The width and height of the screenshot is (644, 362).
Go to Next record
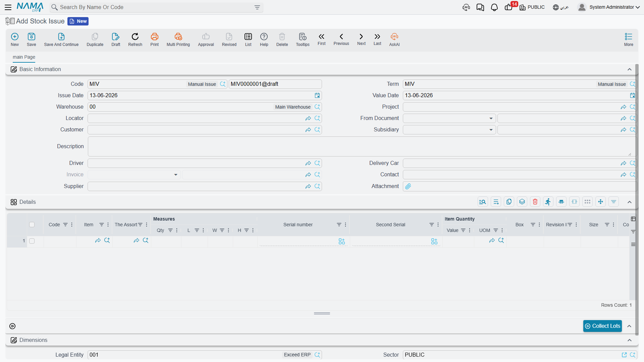point(361,39)
